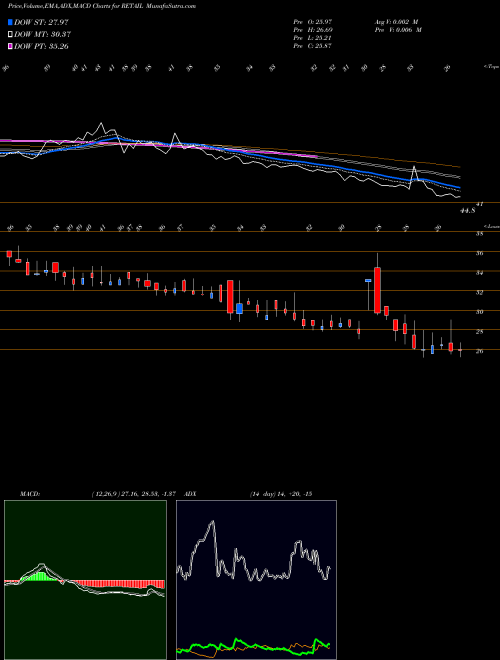The image size is (500, 660).
Task: Click the '<Lows' label at right edge
Action: point(491,226)
